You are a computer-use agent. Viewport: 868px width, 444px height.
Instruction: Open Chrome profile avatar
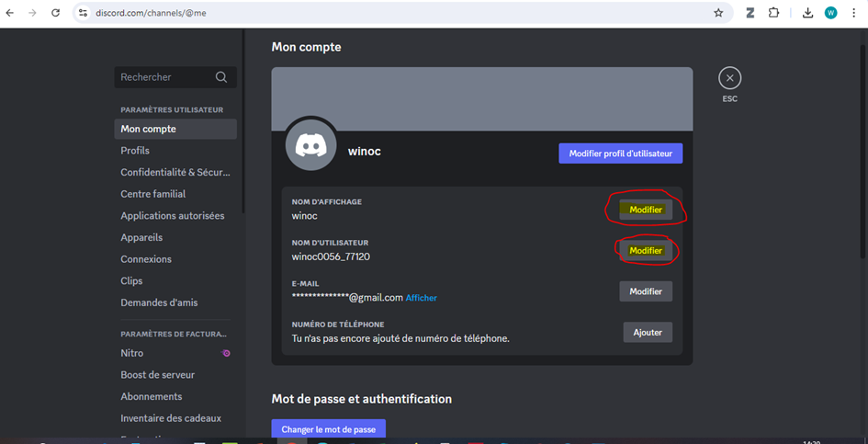pyautogui.click(x=830, y=13)
